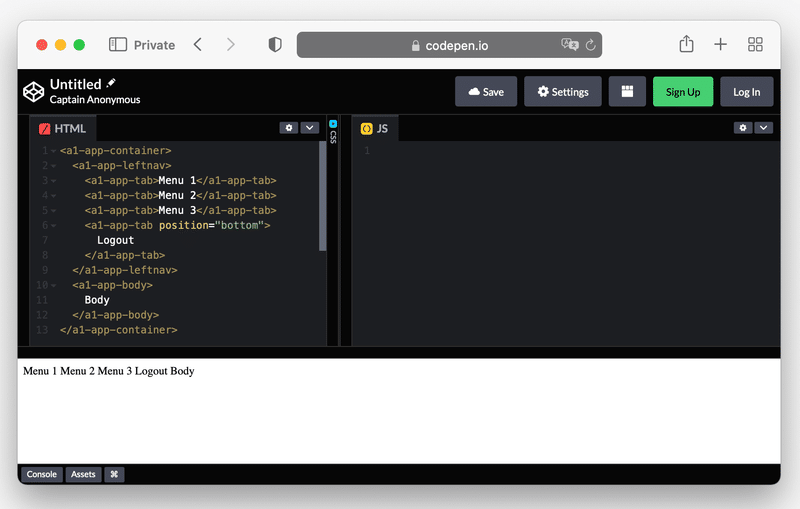Click Captain Anonymous author name
The image size is (800, 509).
(95, 99)
